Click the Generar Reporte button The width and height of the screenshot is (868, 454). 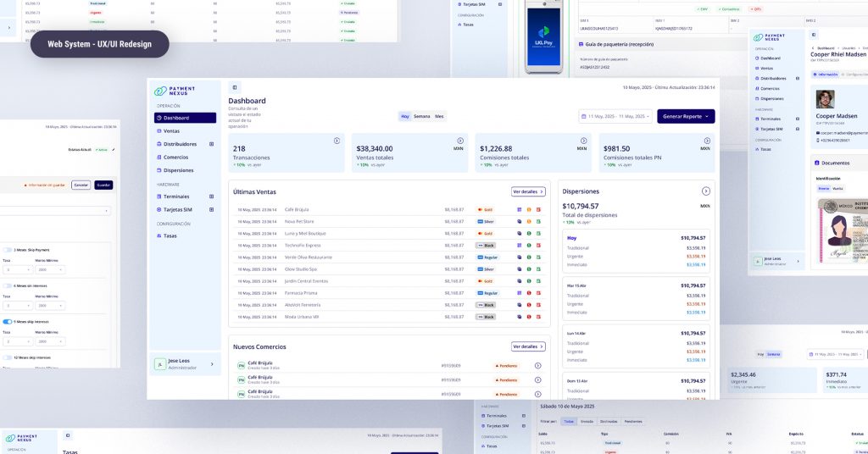[x=686, y=116]
